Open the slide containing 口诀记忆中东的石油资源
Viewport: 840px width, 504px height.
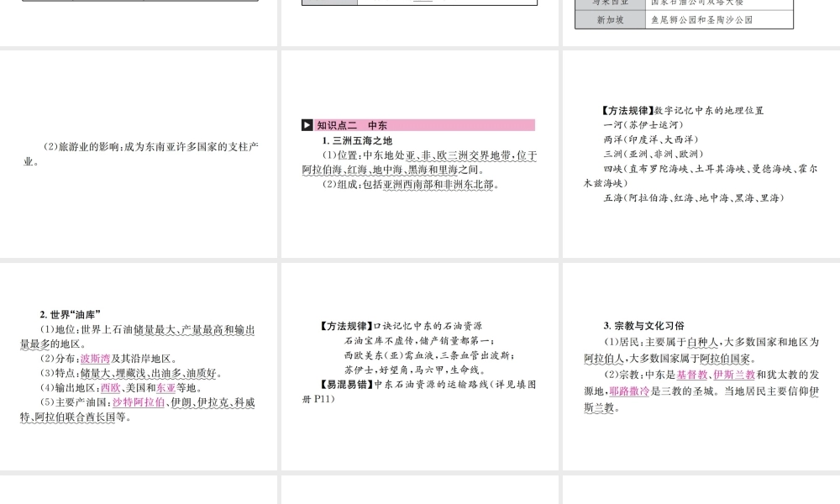(419, 366)
